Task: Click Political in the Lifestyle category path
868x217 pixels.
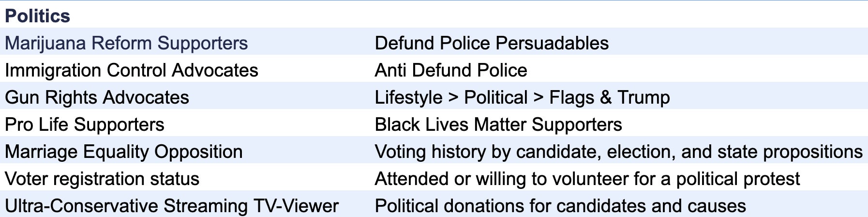Action: 495,97
